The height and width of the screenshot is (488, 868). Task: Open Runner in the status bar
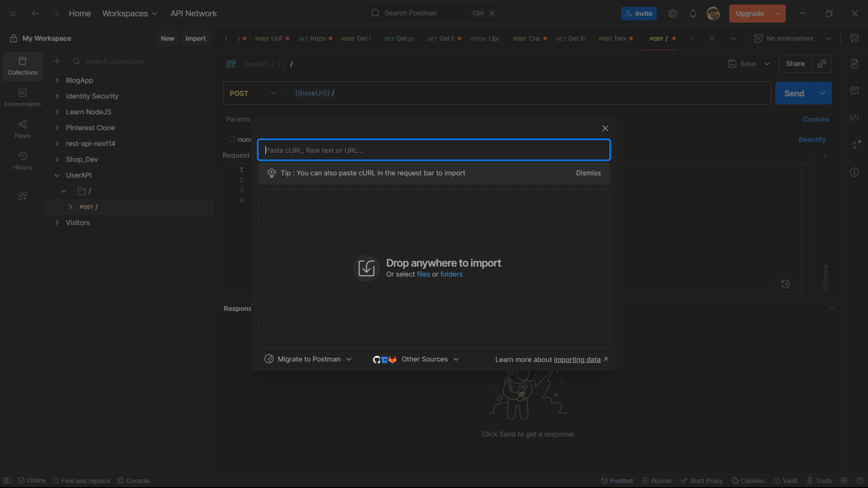(x=657, y=481)
